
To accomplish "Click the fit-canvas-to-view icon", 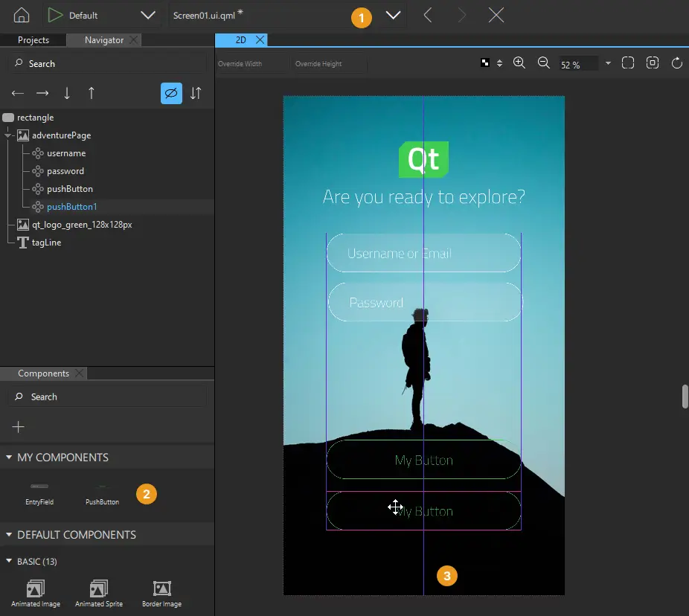I will tap(628, 63).
